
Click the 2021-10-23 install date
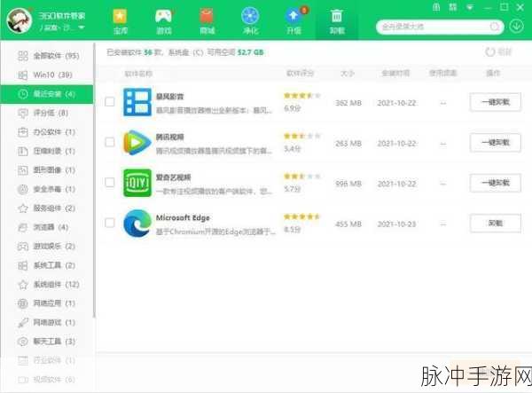pos(396,224)
